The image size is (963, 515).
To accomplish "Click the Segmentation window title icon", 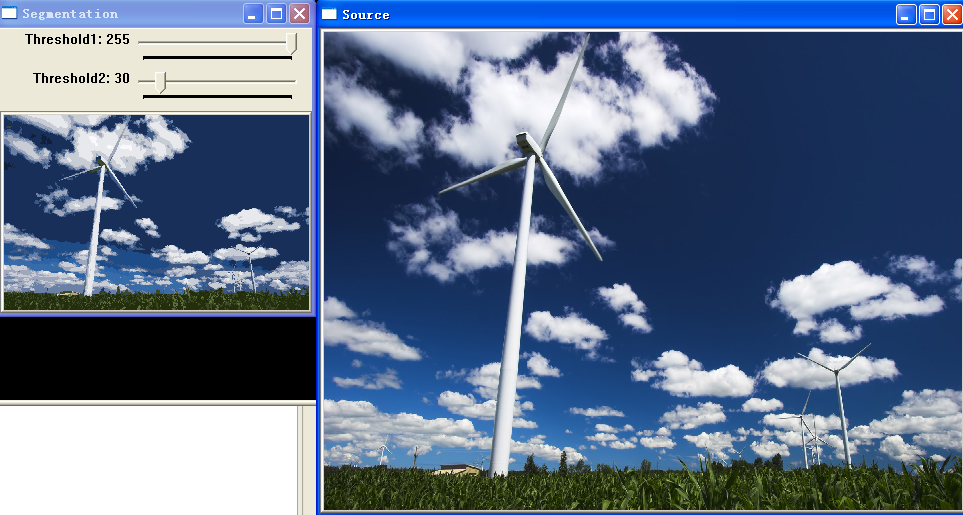I will (x=9, y=14).
